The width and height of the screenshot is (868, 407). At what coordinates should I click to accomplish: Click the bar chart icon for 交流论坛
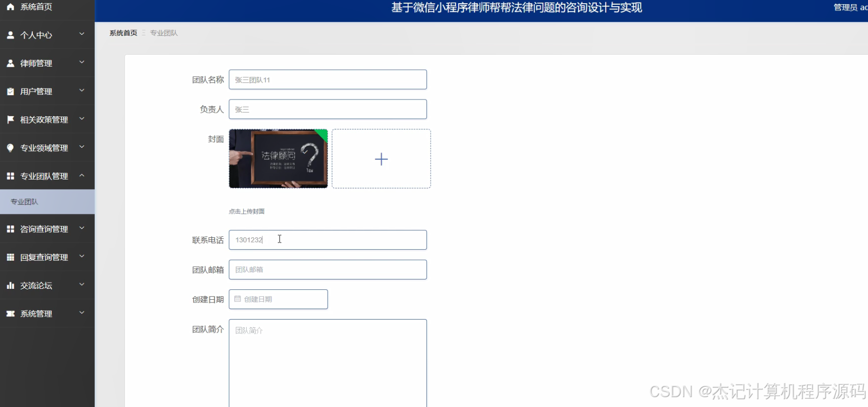tap(10, 285)
